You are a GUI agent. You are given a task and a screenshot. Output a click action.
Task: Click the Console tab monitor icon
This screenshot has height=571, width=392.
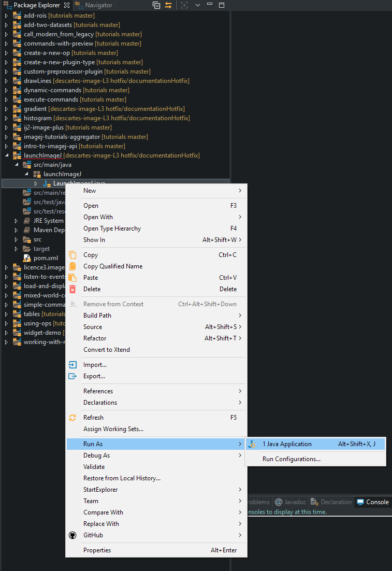pos(360,502)
